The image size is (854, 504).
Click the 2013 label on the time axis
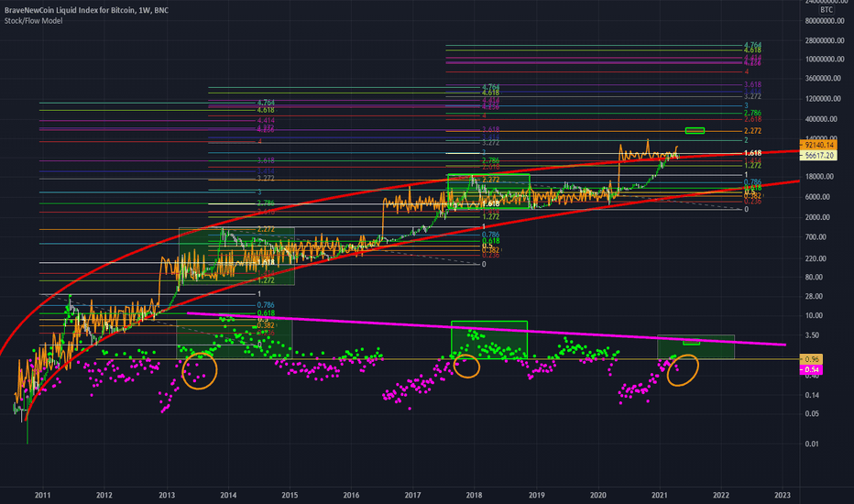point(167,495)
